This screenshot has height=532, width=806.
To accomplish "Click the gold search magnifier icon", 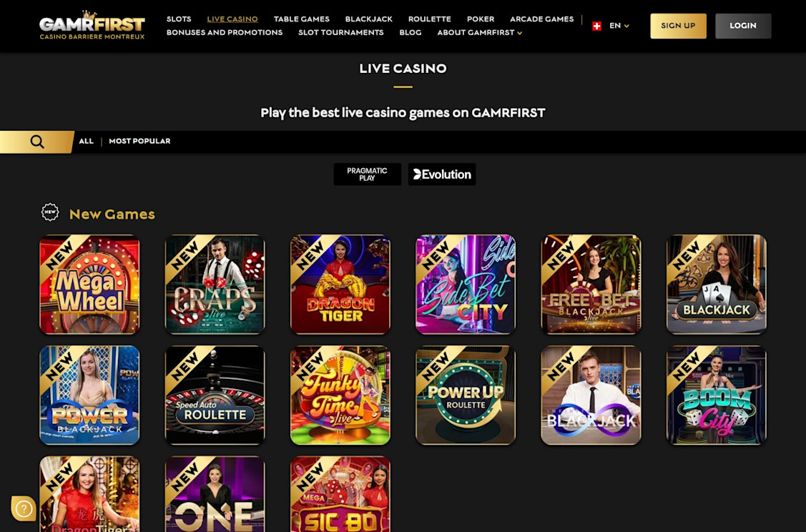I will point(37,142).
